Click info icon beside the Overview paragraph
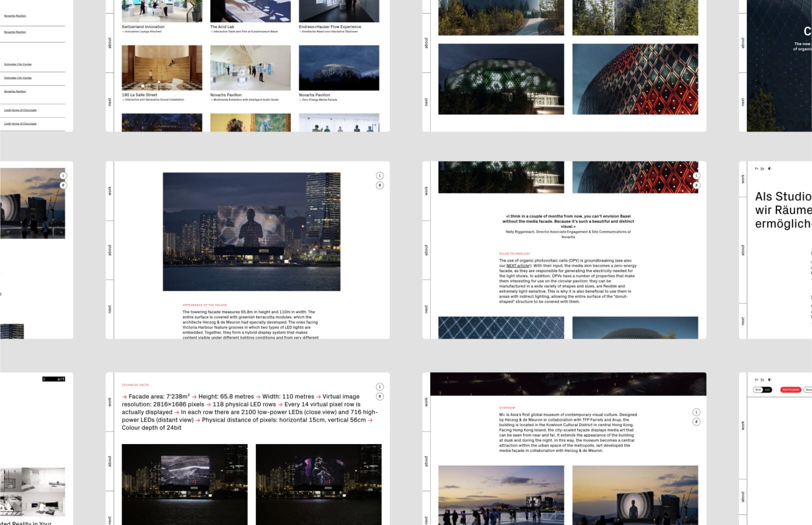 (696, 412)
